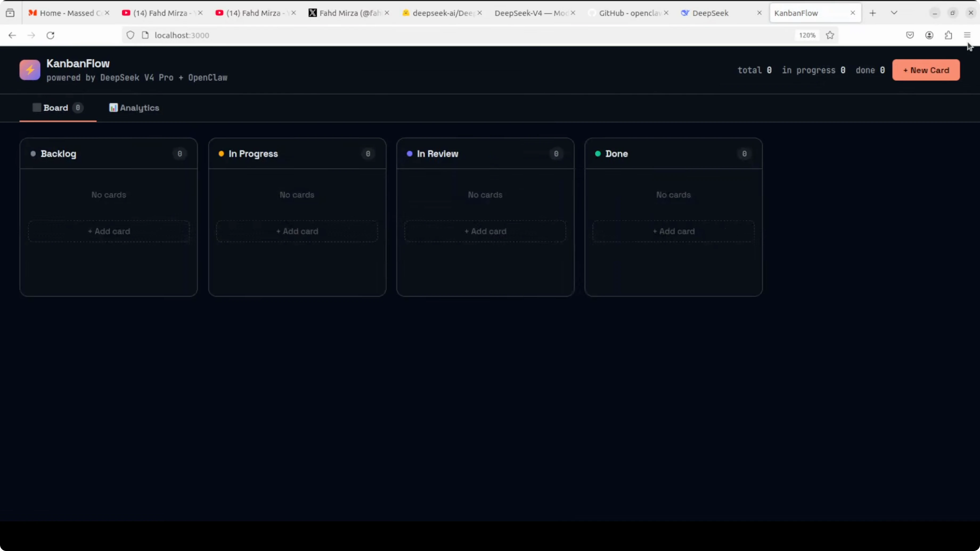Expand the list all tabs chevron
The height and width of the screenshot is (551, 980).
pyautogui.click(x=894, y=13)
